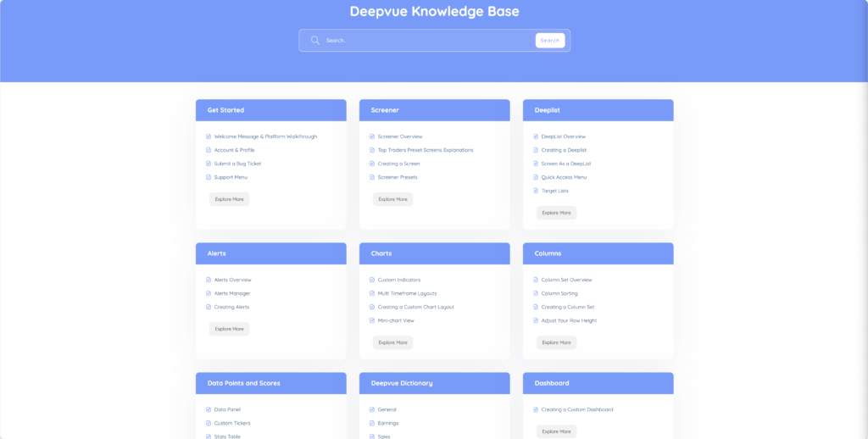868x439 pixels.
Task: Open Creating a Custom Chart Layout article
Action: tap(415, 308)
